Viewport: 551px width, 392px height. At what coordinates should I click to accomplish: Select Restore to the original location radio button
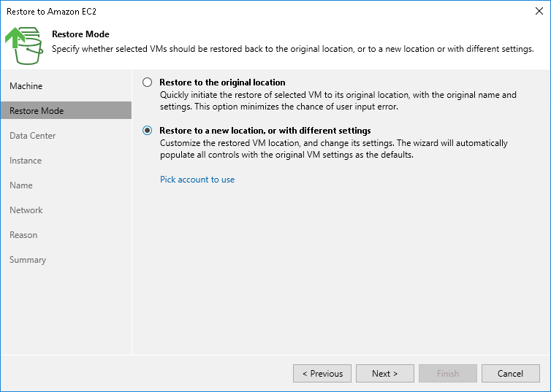coord(148,82)
